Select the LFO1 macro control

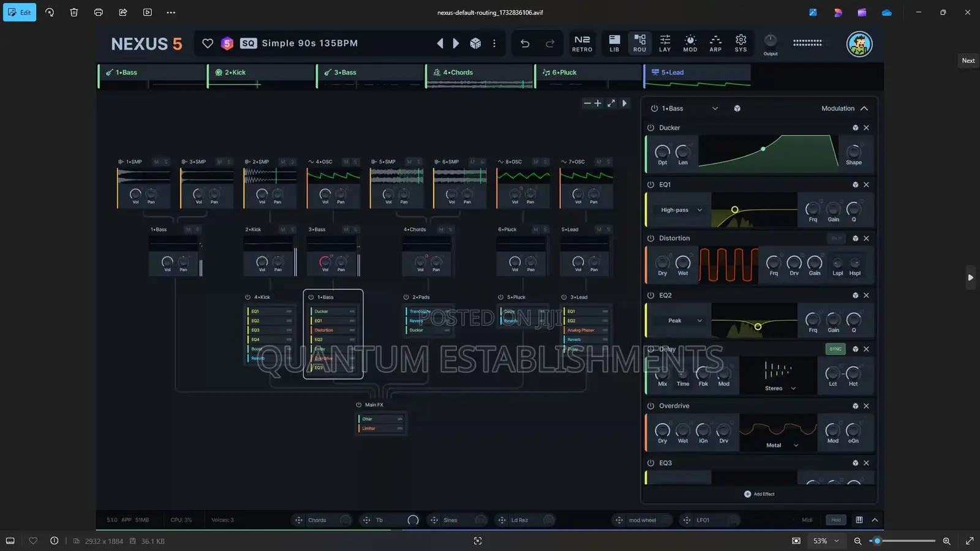click(x=710, y=520)
